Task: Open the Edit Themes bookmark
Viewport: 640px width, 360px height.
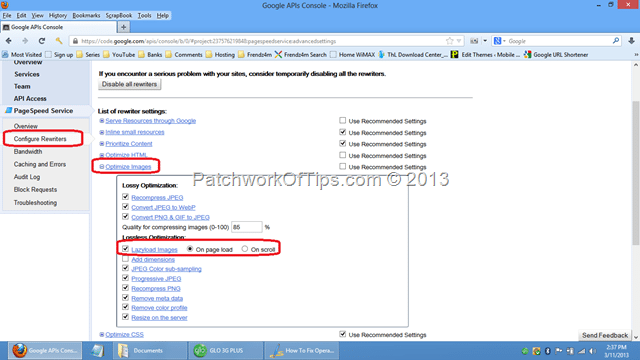Action: [x=485, y=55]
